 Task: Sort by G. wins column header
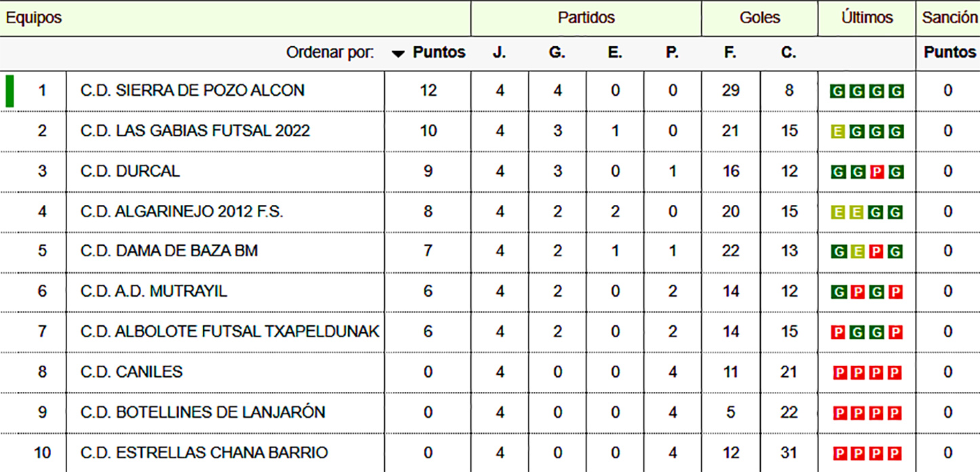(557, 53)
